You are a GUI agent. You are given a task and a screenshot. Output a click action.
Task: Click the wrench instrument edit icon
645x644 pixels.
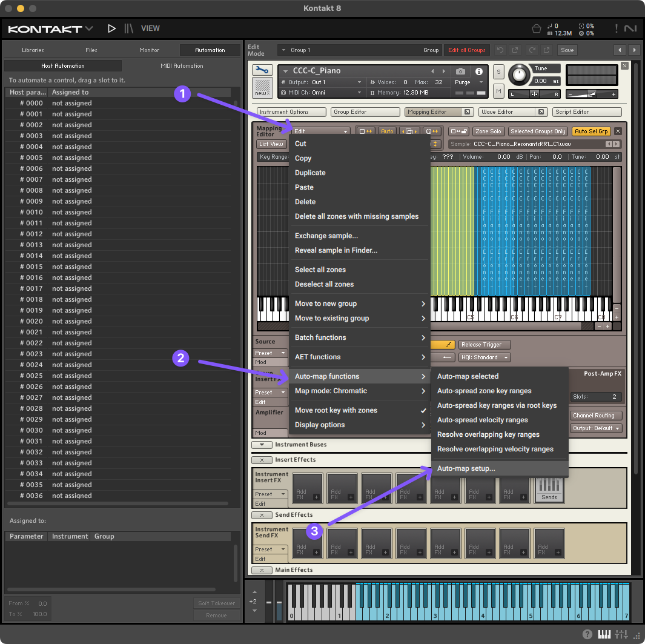(x=262, y=70)
